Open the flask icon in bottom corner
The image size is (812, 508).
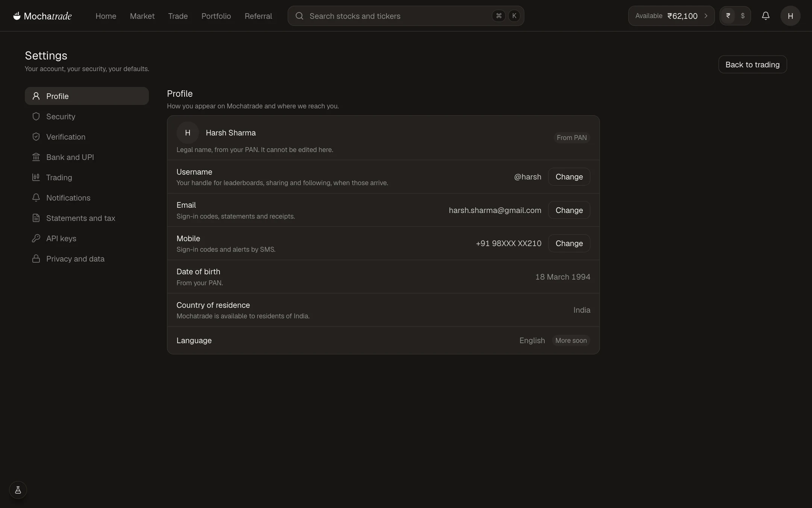pos(18,490)
